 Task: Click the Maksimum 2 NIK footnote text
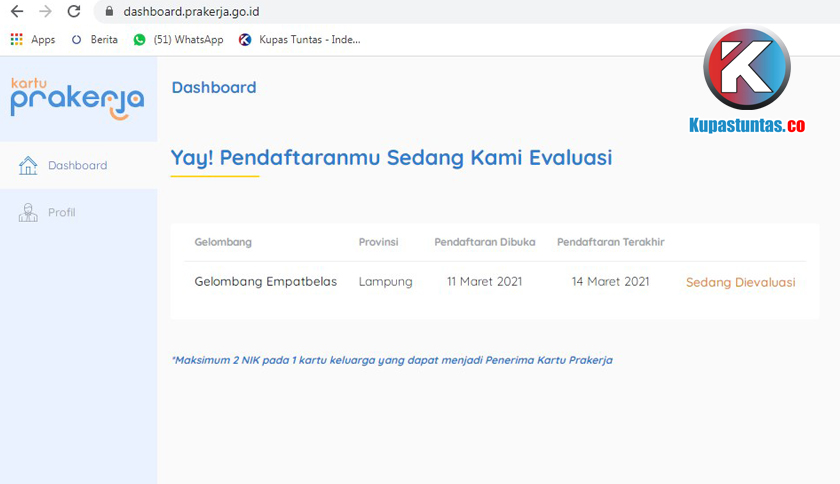coord(392,360)
